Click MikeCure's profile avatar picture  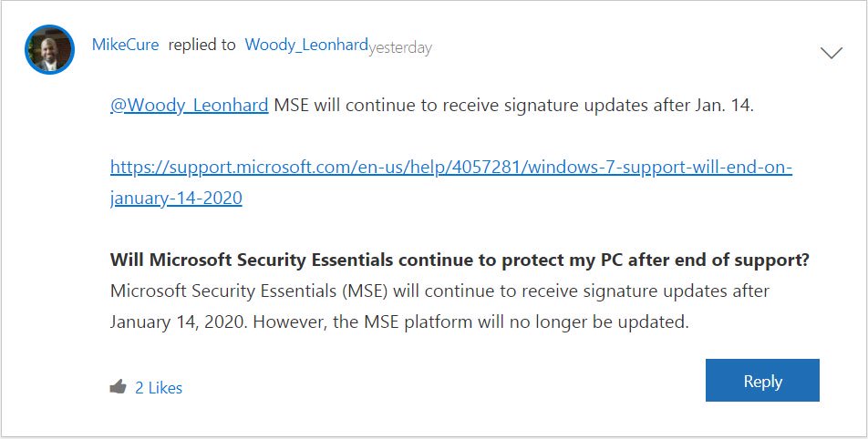click(49, 49)
